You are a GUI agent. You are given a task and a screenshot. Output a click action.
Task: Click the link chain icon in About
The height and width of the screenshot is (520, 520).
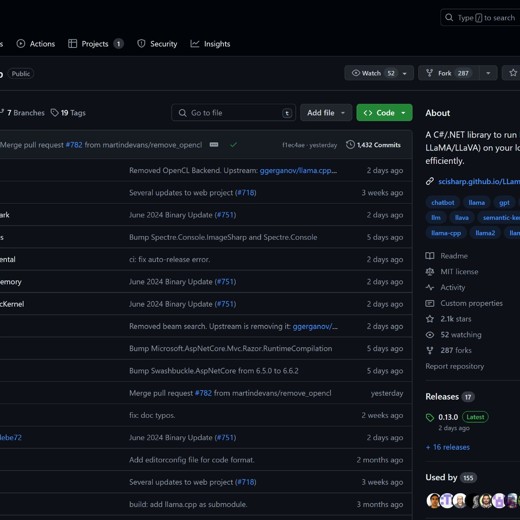click(x=430, y=181)
